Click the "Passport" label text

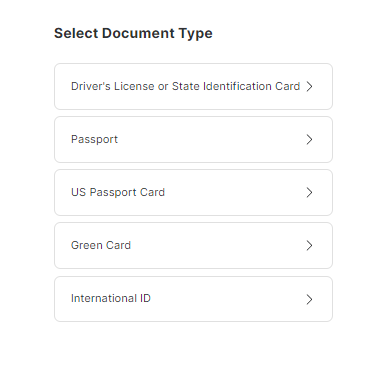(x=94, y=139)
